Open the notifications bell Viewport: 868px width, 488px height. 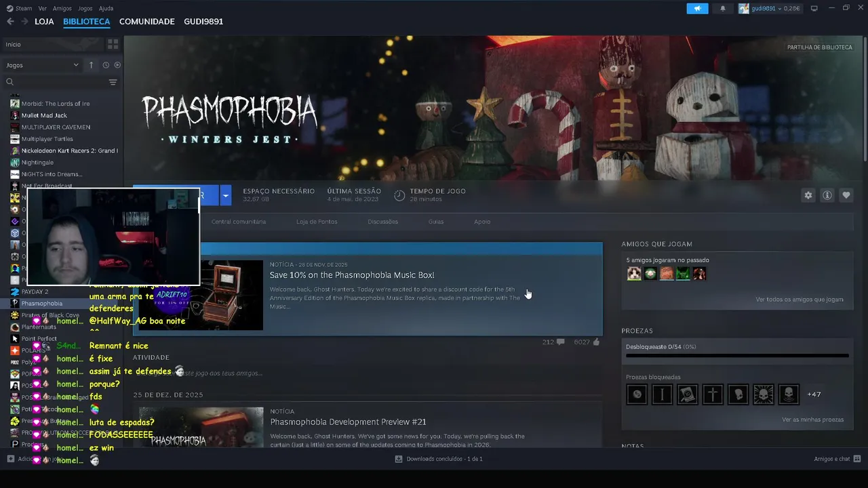[x=722, y=8]
